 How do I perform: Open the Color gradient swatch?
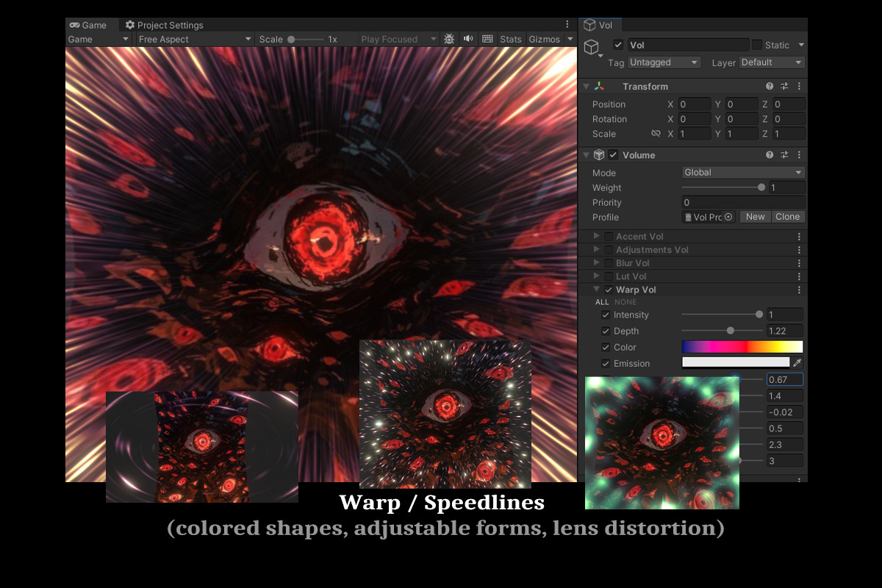742,346
